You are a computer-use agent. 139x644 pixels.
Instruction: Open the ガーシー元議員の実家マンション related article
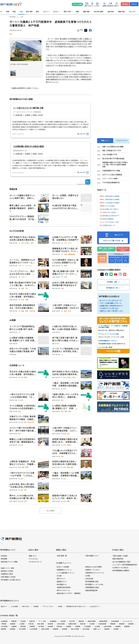pyautogui.click(x=22, y=197)
